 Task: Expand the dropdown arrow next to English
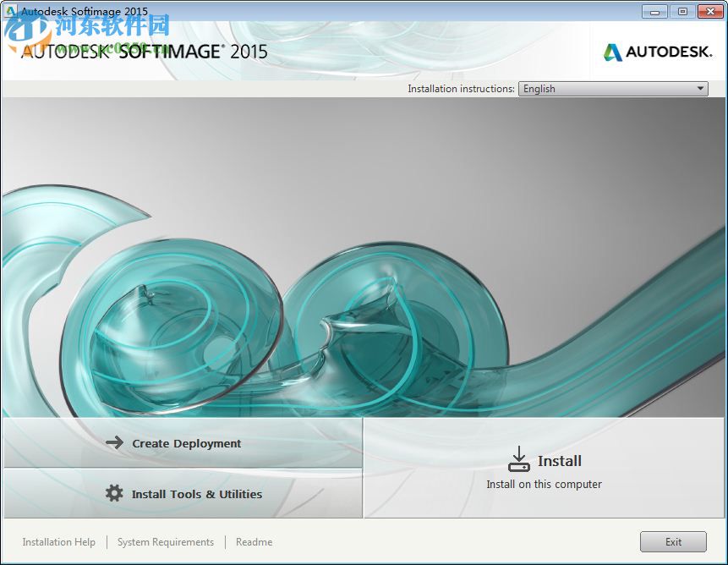[x=700, y=88]
